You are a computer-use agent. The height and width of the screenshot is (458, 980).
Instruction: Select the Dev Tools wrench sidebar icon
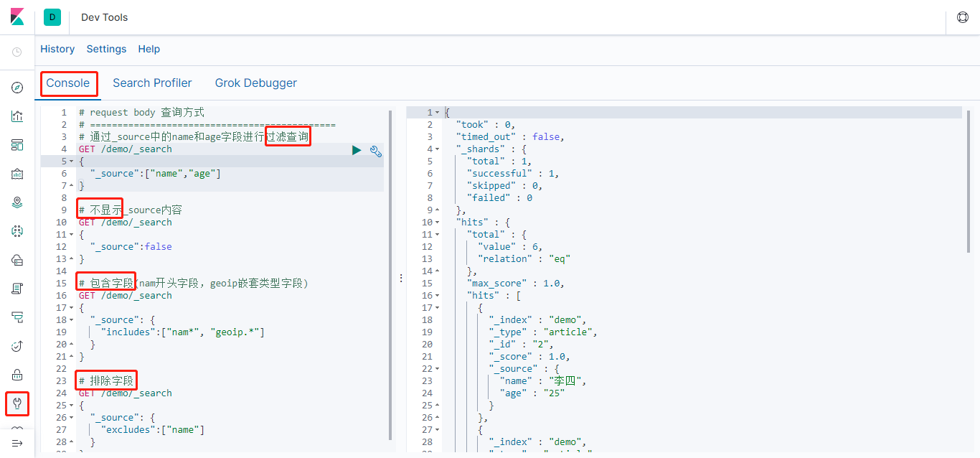pyautogui.click(x=17, y=403)
